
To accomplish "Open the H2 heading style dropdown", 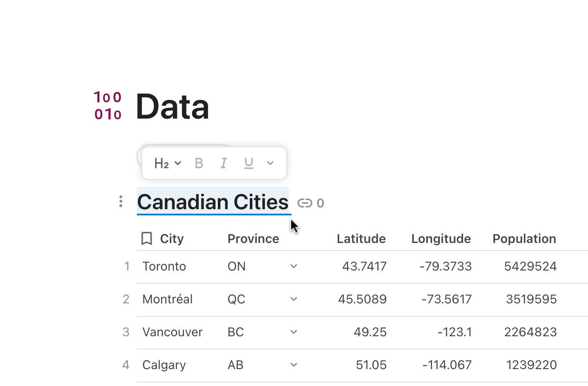I will tap(168, 163).
